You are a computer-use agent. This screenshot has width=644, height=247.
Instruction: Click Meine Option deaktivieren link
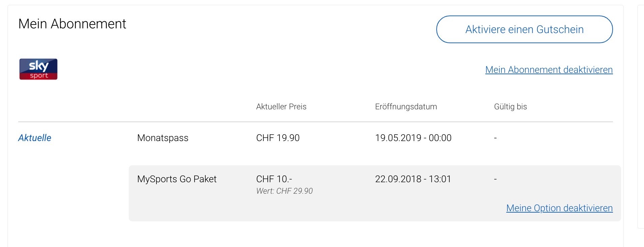tap(559, 208)
